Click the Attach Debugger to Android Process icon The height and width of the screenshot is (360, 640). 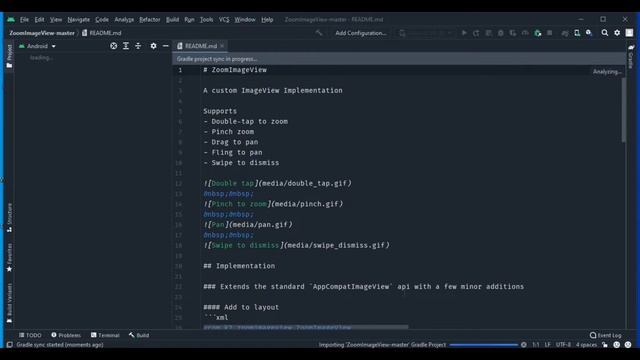[x=538, y=33]
